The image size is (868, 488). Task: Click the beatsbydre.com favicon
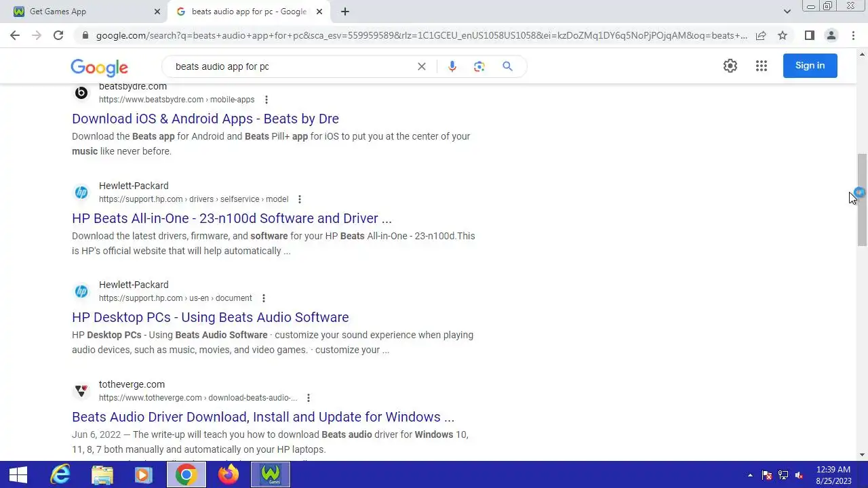81,93
